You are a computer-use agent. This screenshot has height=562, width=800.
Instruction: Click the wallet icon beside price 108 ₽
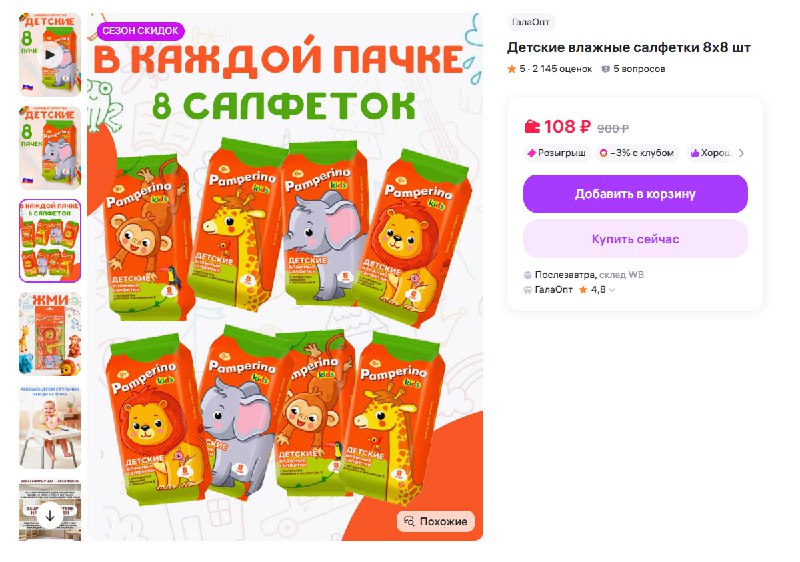[532, 126]
